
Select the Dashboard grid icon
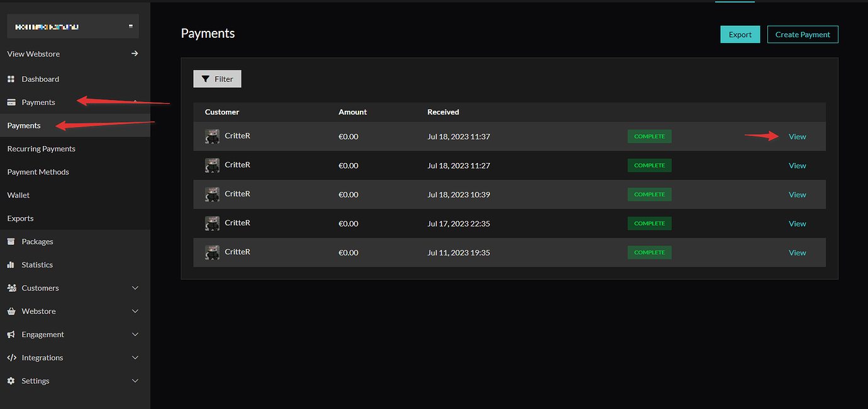point(12,79)
